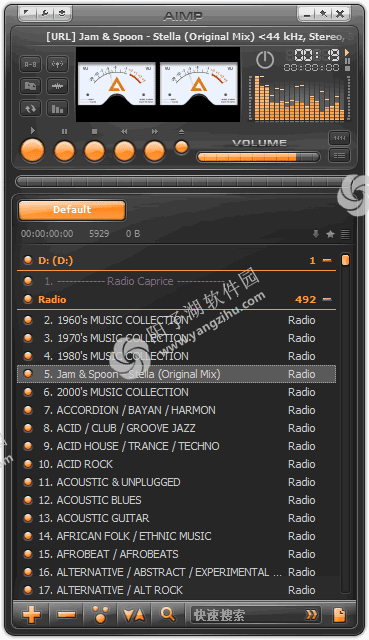Screen dimensions: 369x640
Task: Skip to the previous track
Action: click(x=124, y=151)
